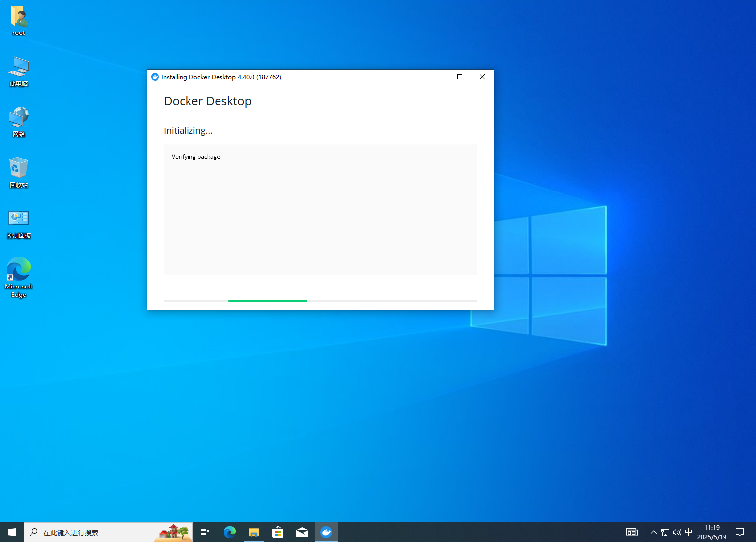756x542 pixels.
Task: Open the network status tray icon
Action: (x=665, y=532)
